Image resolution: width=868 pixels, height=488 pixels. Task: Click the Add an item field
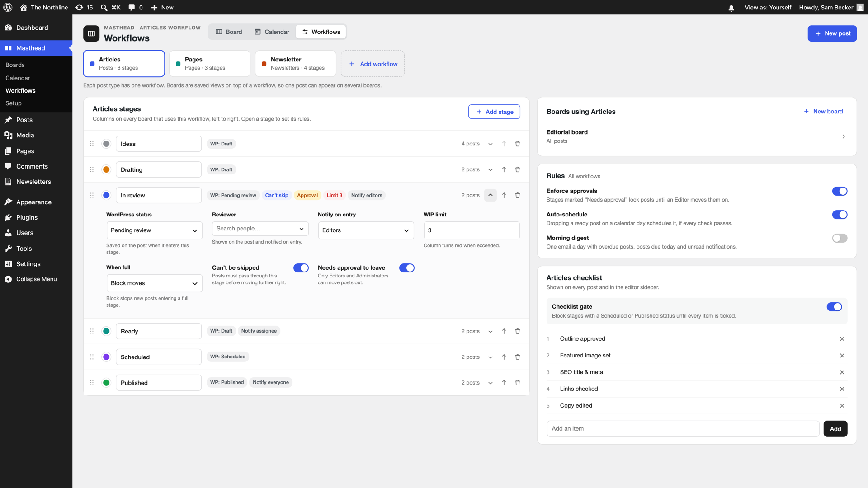click(x=683, y=429)
